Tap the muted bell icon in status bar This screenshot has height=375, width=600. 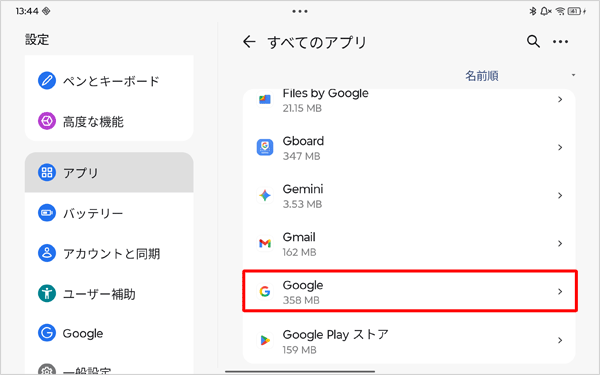546,11
